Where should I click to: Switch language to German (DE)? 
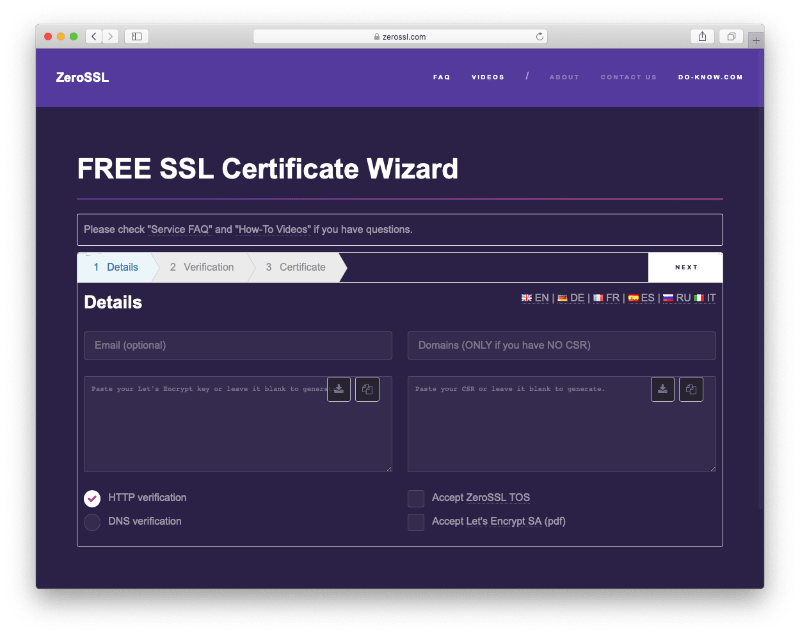pos(570,298)
